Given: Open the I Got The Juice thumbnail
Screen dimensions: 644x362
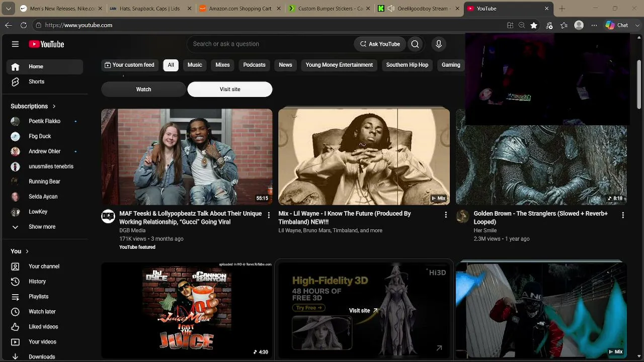Looking at the screenshot, I should click(x=187, y=311).
